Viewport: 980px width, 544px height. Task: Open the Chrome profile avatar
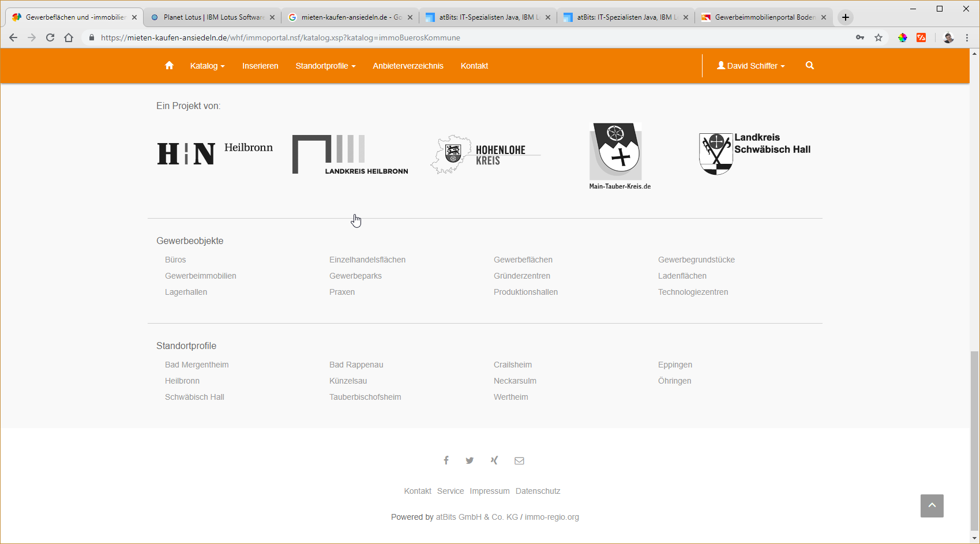point(948,37)
